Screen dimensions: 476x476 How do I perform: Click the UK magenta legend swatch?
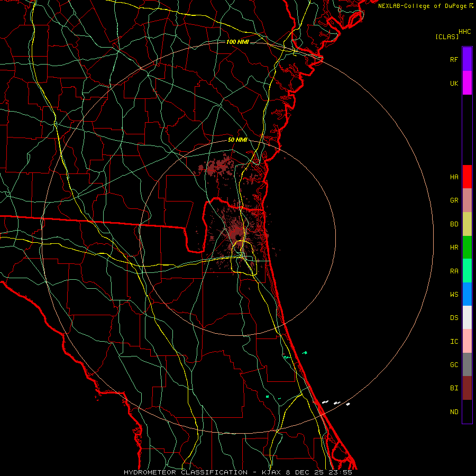click(x=467, y=83)
